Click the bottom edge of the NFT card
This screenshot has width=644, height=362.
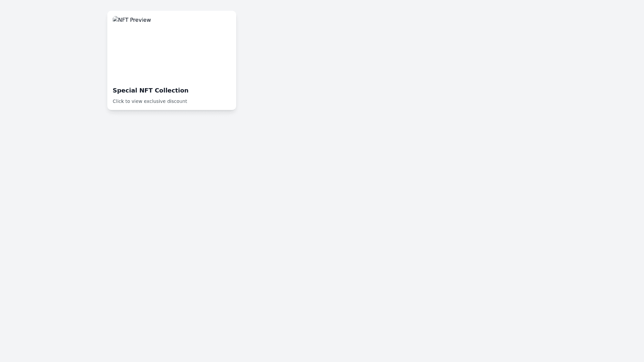pyautogui.click(x=172, y=109)
